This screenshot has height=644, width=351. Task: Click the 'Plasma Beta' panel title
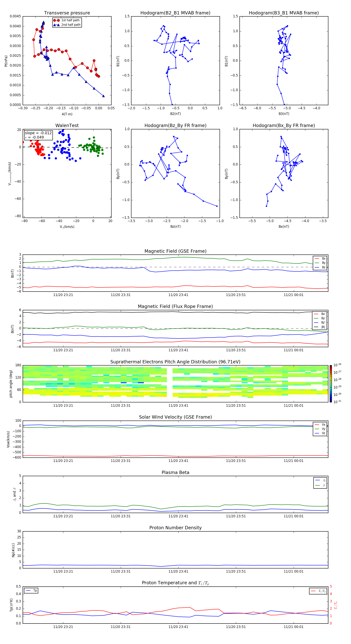coord(175,473)
